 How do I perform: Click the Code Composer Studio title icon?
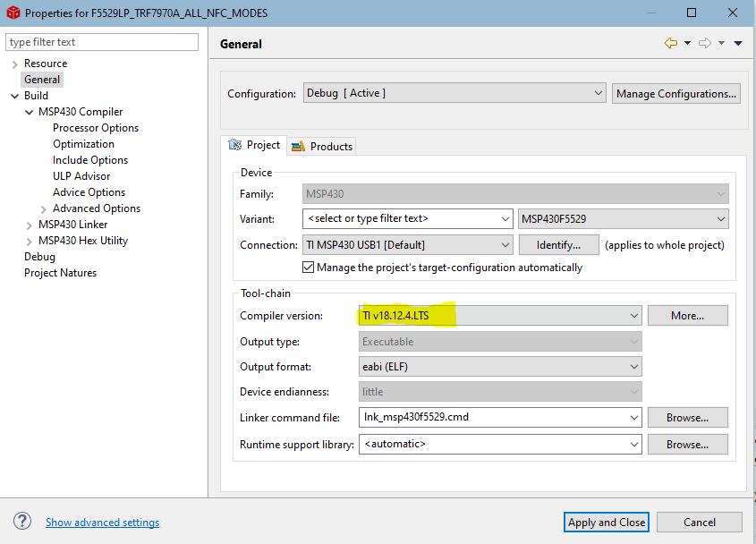click(13, 13)
